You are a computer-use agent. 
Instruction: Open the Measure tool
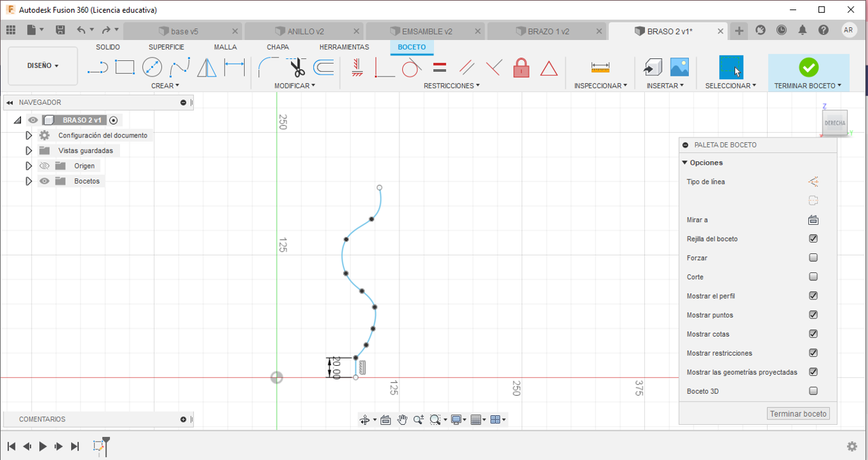pyautogui.click(x=600, y=67)
